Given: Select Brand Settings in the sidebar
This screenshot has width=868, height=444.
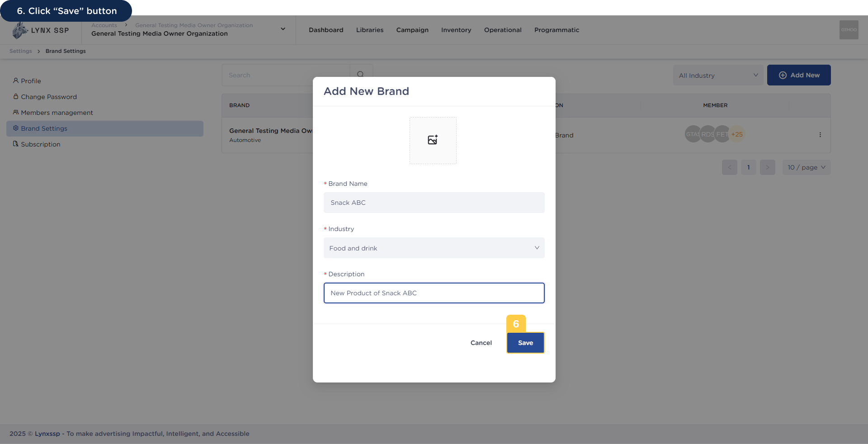Looking at the screenshot, I should click(x=105, y=128).
